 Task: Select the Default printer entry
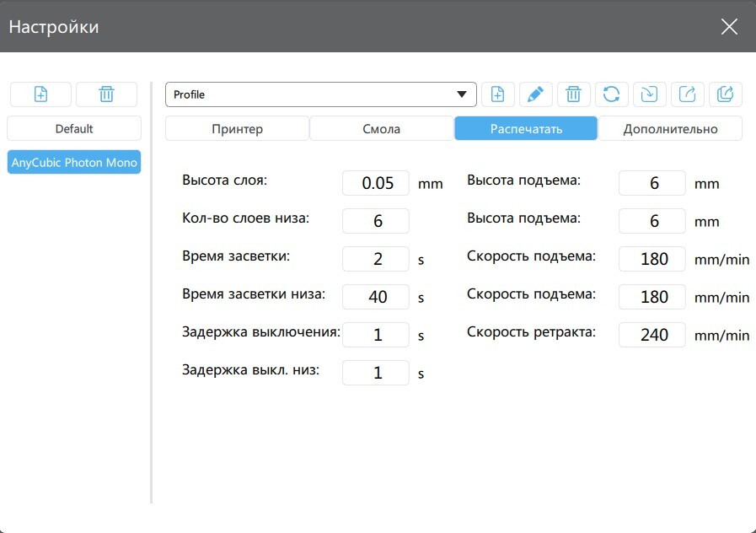74,129
